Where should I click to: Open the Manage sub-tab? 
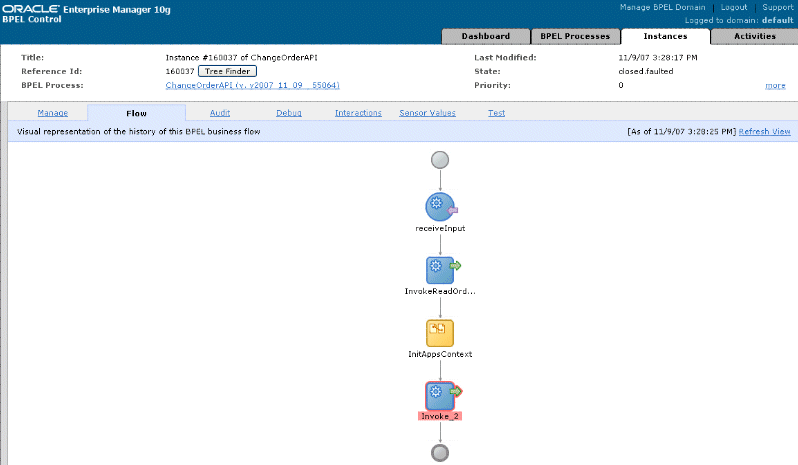52,113
